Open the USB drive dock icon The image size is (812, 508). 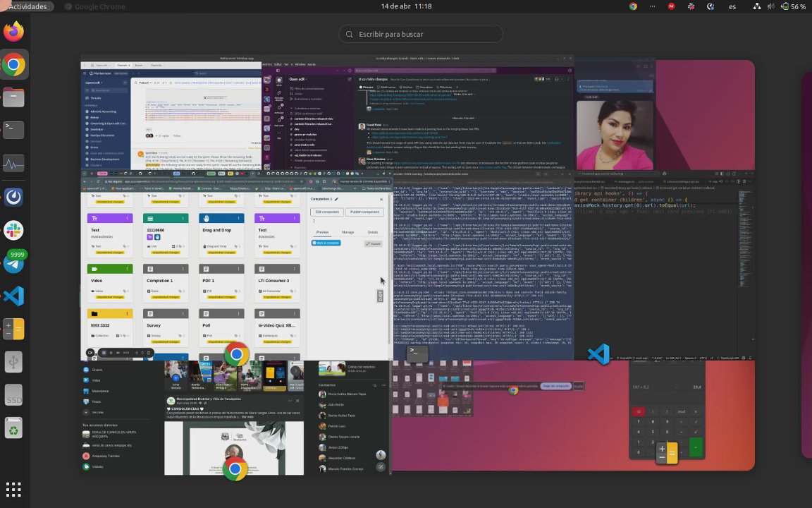[13, 363]
